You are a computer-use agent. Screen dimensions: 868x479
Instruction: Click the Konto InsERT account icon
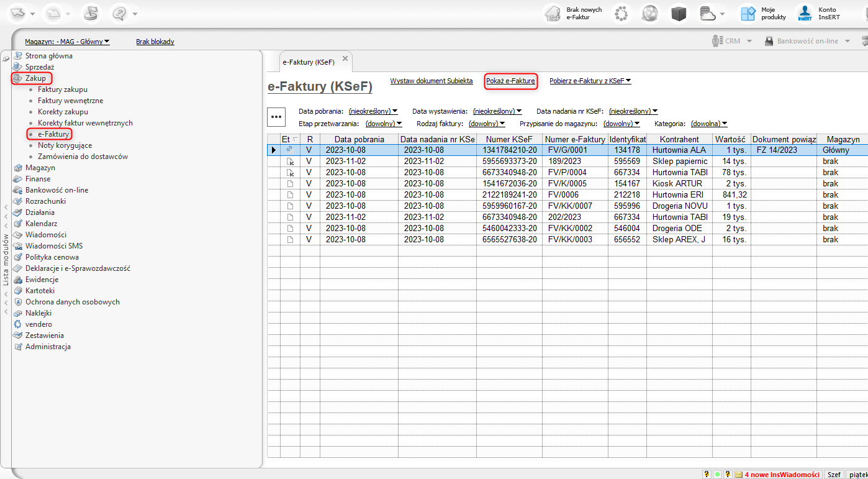(x=805, y=13)
